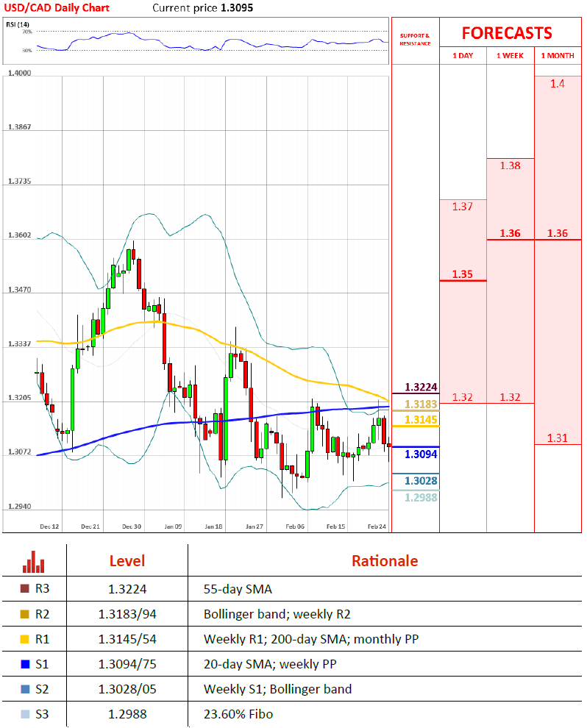The width and height of the screenshot is (587, 728).
Task: Click the '55-day SMA' rationale
Action: pyautogui.click(x=238, y=589)
